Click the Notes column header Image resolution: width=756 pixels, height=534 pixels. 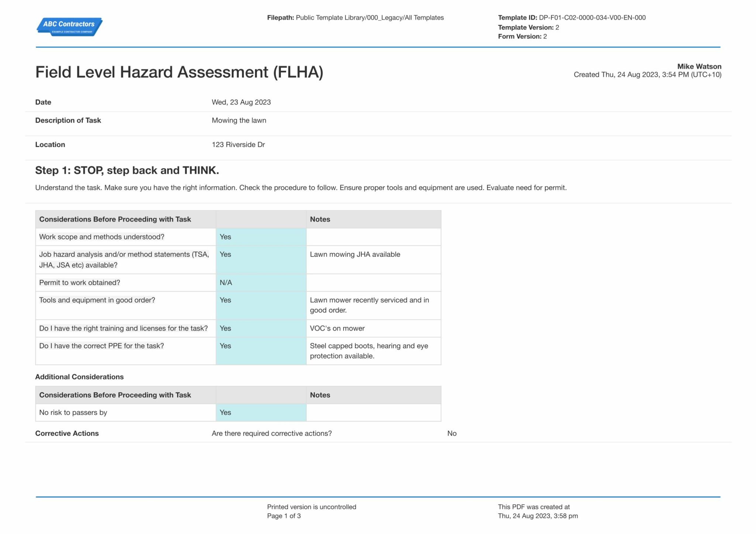(320, 219)
